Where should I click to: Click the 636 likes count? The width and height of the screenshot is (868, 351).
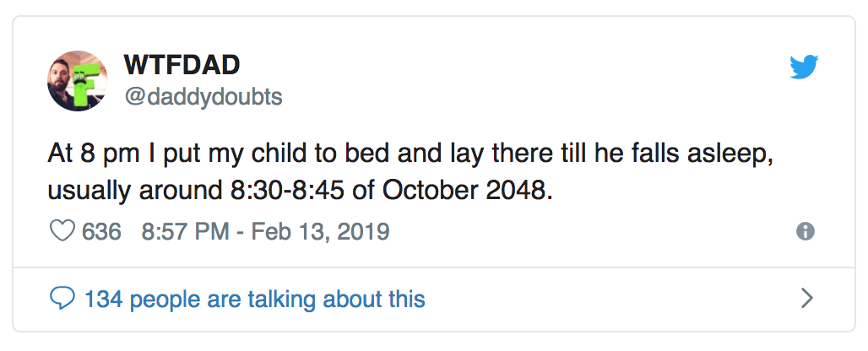tap(101, 231)
